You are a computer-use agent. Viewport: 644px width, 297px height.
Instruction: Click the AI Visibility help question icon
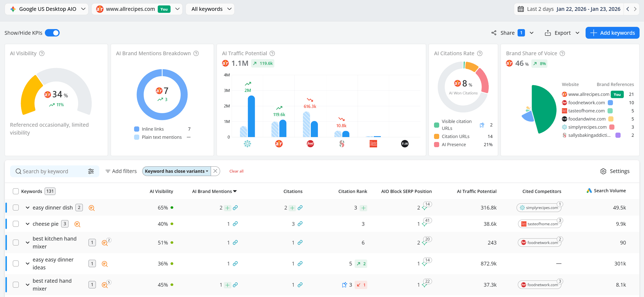(42, 53)
